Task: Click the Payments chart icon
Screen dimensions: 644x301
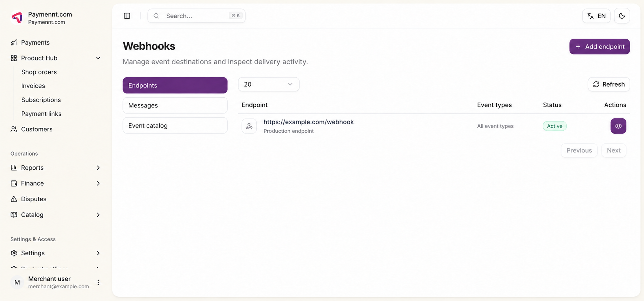Action: (x=14, y=42)
